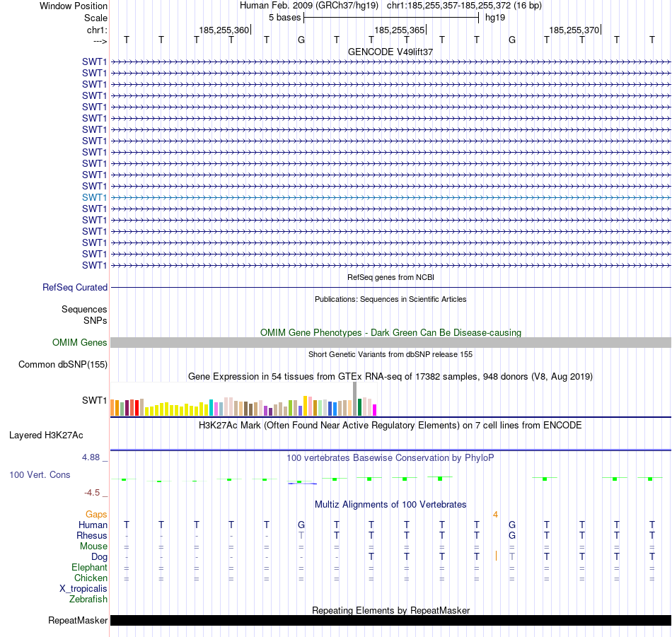Click the OMIM Genes label
This screenshot has height=637, width=672.
click(x=79, y=343)
